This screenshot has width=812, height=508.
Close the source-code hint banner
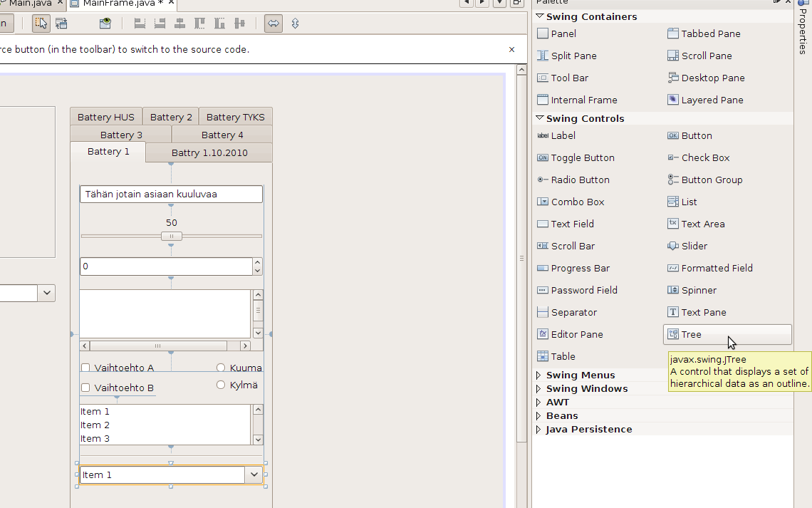(x=511, y=49)
